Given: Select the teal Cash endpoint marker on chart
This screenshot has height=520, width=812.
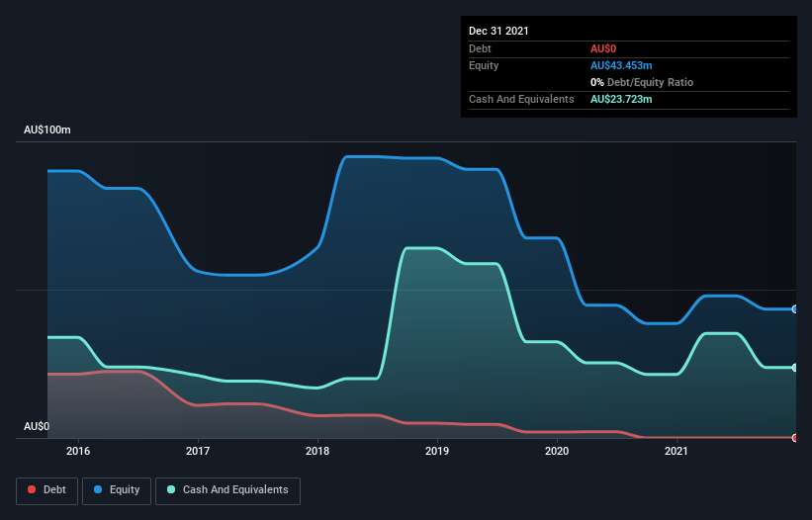Looking at the screenshot, I should [795, 368].
